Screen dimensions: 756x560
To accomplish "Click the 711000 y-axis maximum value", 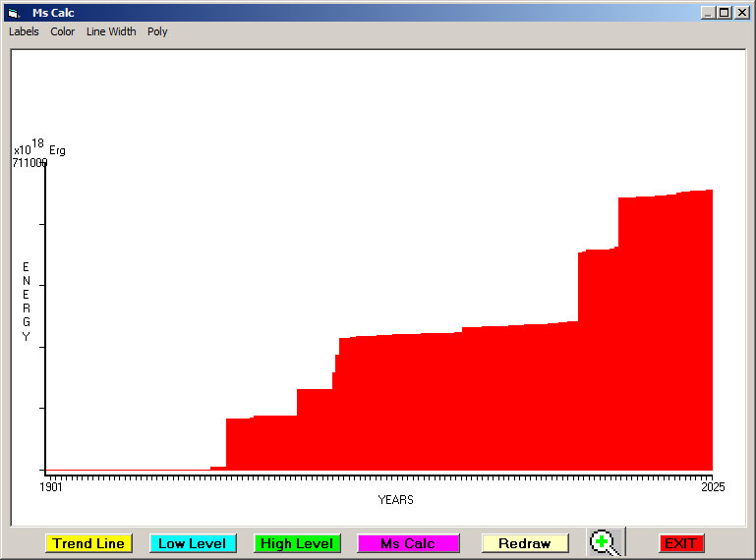I will pos(29,163).
